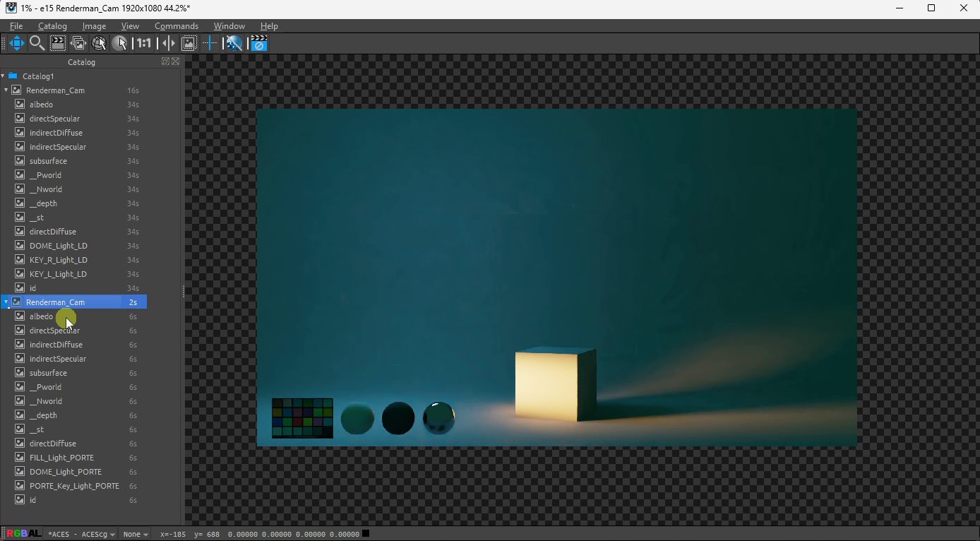Activate the Zoom magnifier tool
980x541 pixels.
[x=37, y=44]
